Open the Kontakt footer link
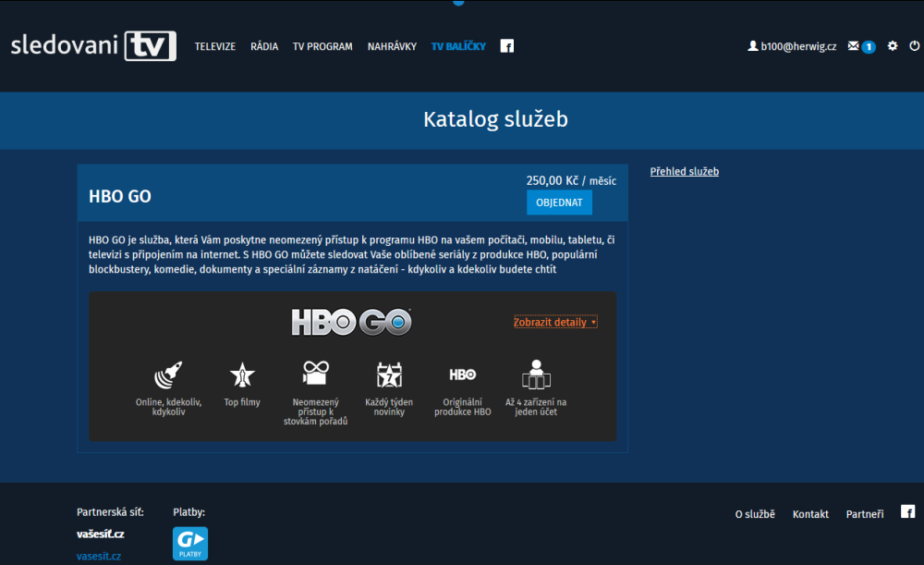 pos(810,514)
